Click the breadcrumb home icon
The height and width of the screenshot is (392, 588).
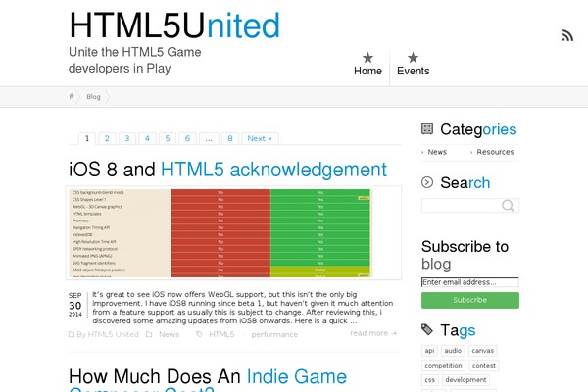pos(72,96)
